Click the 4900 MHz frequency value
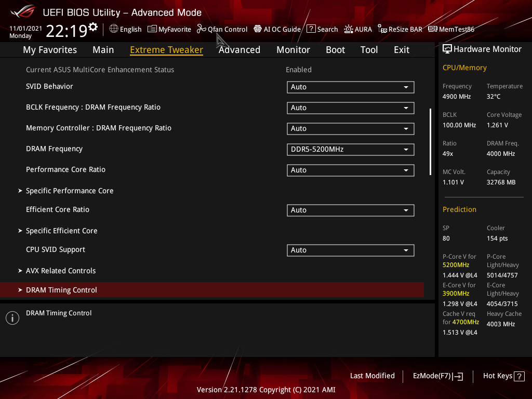The height and width of the screenshot is (399, 532). click(457, 97)
